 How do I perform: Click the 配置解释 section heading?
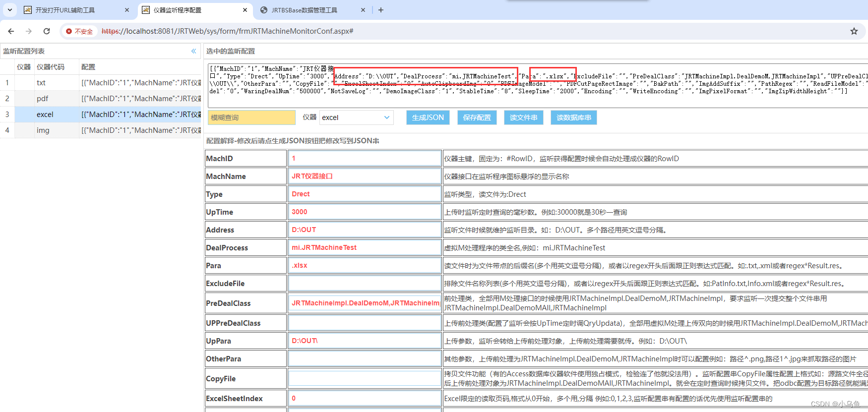tap(293, 141)
